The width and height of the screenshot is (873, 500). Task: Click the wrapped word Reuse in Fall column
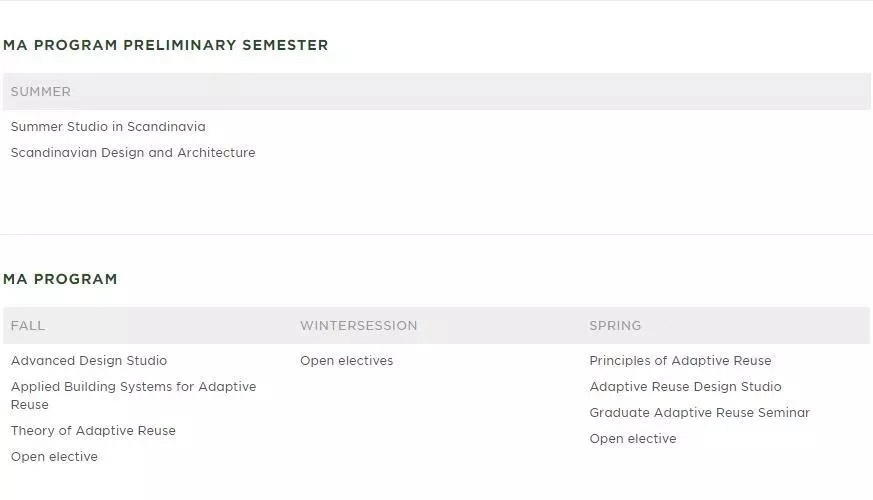[30, 405]
